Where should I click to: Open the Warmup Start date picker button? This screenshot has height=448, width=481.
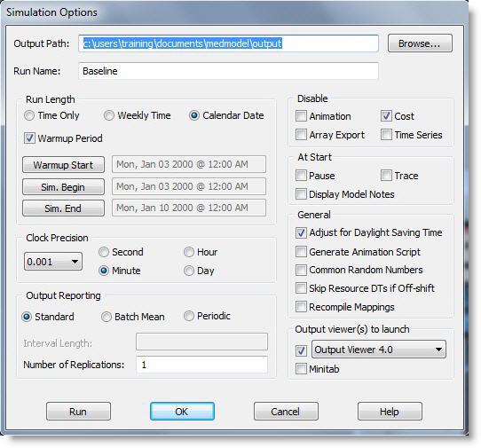[x=63, y=165]
